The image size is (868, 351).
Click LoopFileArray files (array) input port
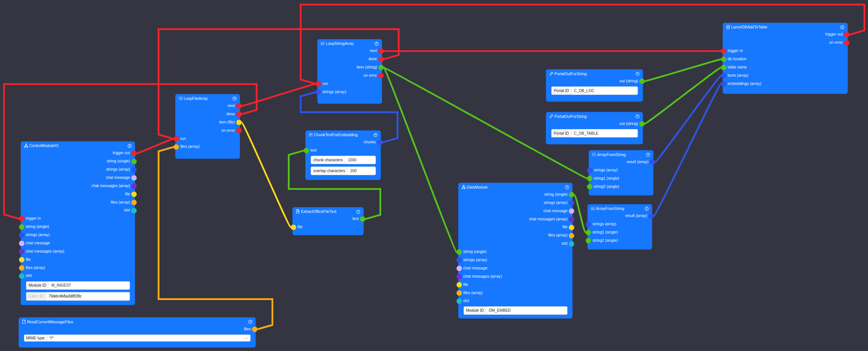coord(176,147)
